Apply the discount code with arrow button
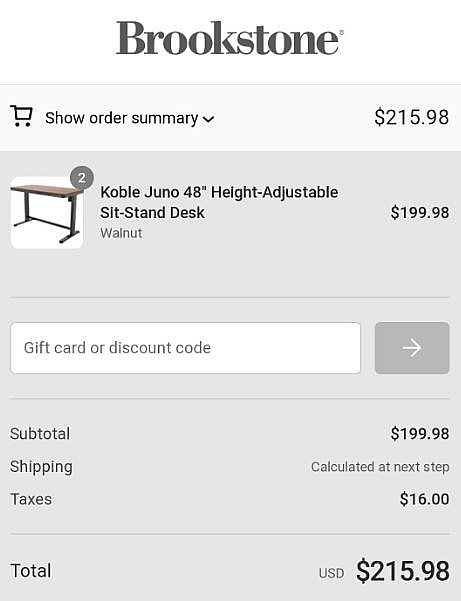Viewport: 461px width, 601px height. pyautogui.click(x=412, y=348)
